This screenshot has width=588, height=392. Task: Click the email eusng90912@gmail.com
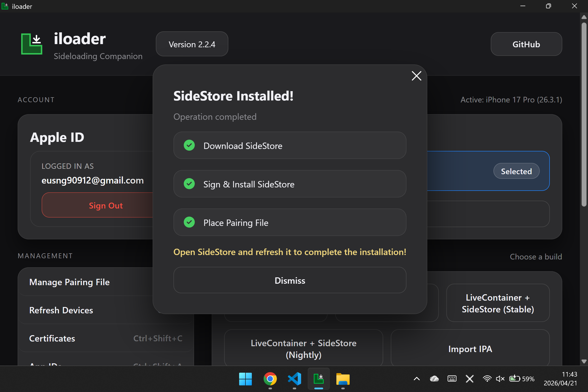(93, 180)
